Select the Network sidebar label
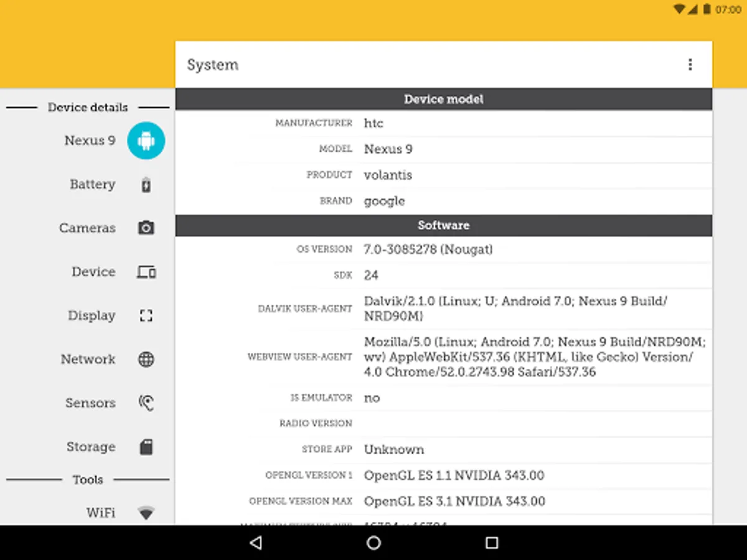Image resolution: width=747 pixels, height=560 pixels. pyautogui.click(x=88, y=359)
